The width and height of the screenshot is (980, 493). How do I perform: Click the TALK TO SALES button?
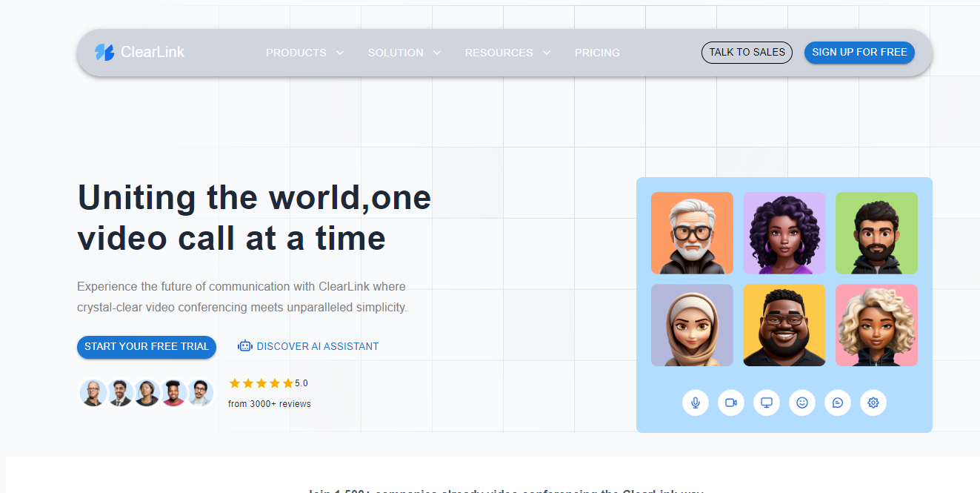click(x=747, y=53)
